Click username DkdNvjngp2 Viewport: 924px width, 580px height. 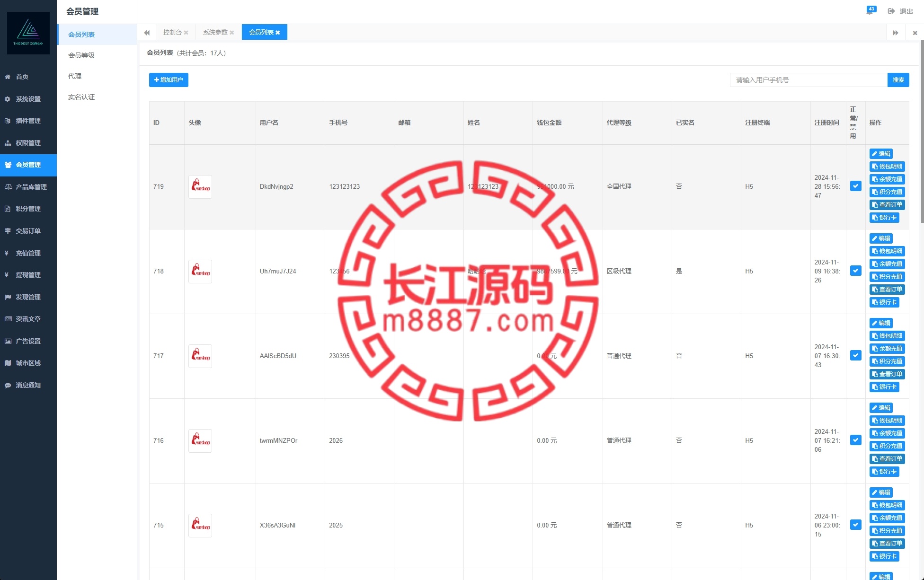pos(276,187)
